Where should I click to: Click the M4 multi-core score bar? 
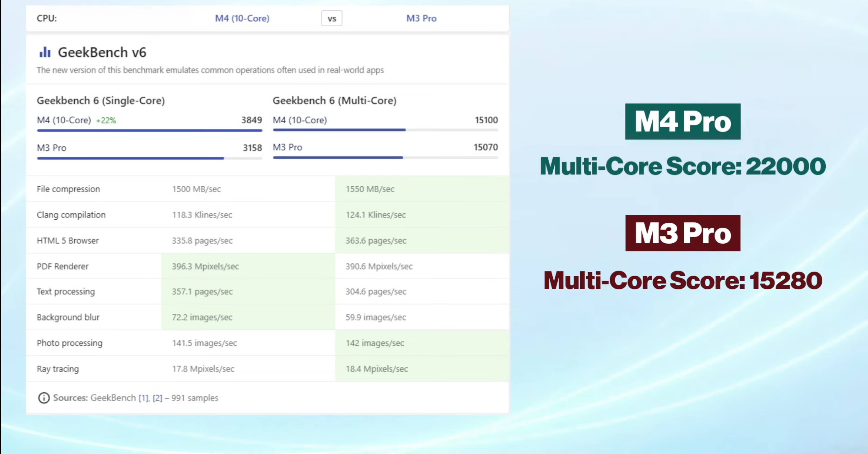(339, 130)
